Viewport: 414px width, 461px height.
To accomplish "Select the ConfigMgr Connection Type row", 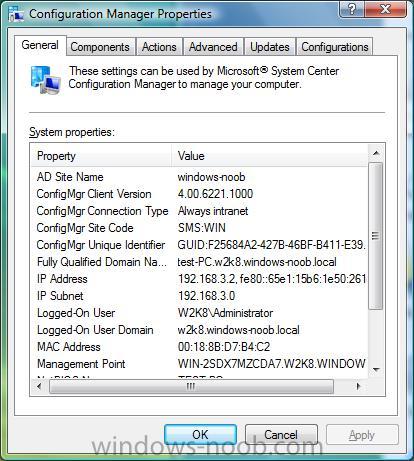I will coord(199,211).
